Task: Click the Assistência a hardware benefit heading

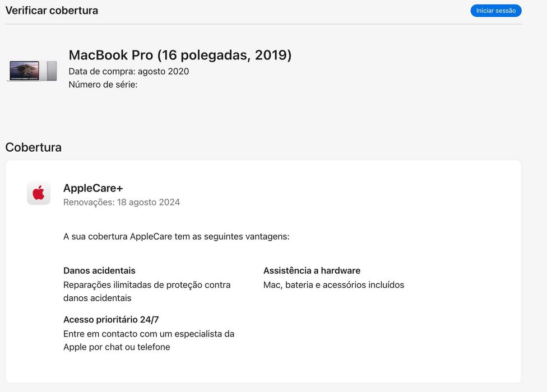Action: coord(312,270)
